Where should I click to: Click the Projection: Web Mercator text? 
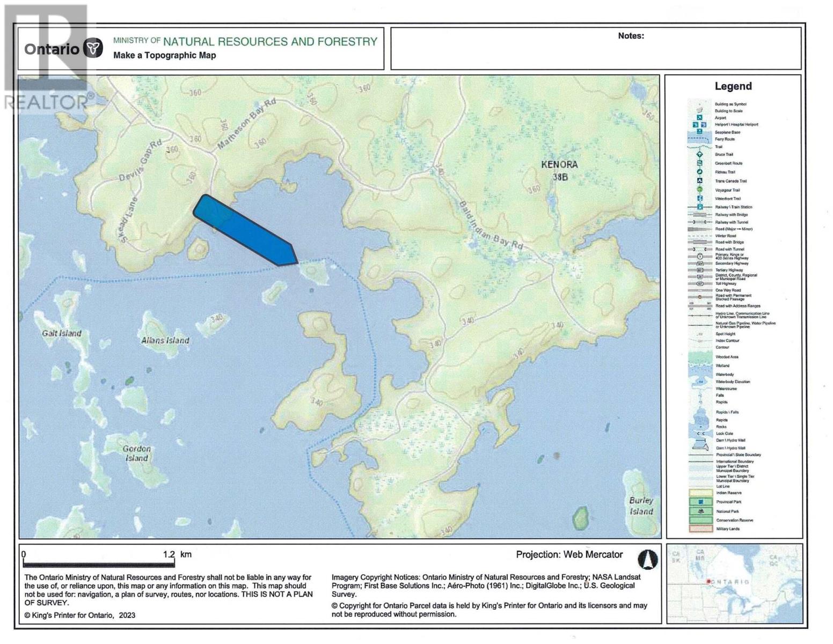[569, 554]
